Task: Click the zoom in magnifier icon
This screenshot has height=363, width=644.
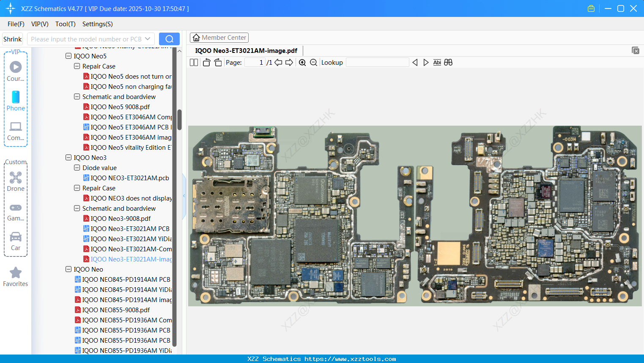Action: pyautogui.click(x=302, y=63)
